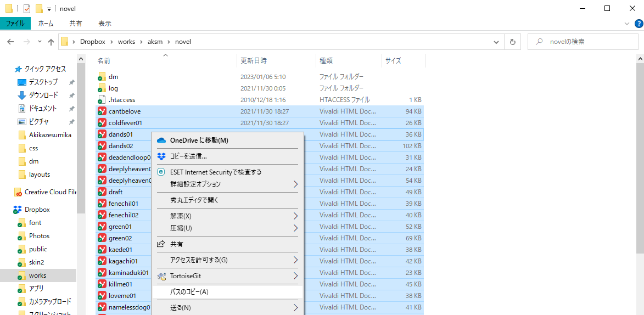Click works in the address breadcrumb

[x=127, y=42]
